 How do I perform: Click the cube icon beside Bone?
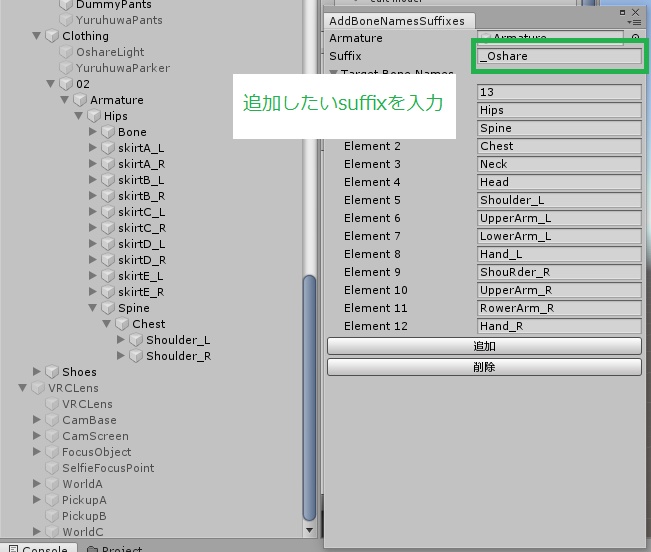(x=108, y=132)
